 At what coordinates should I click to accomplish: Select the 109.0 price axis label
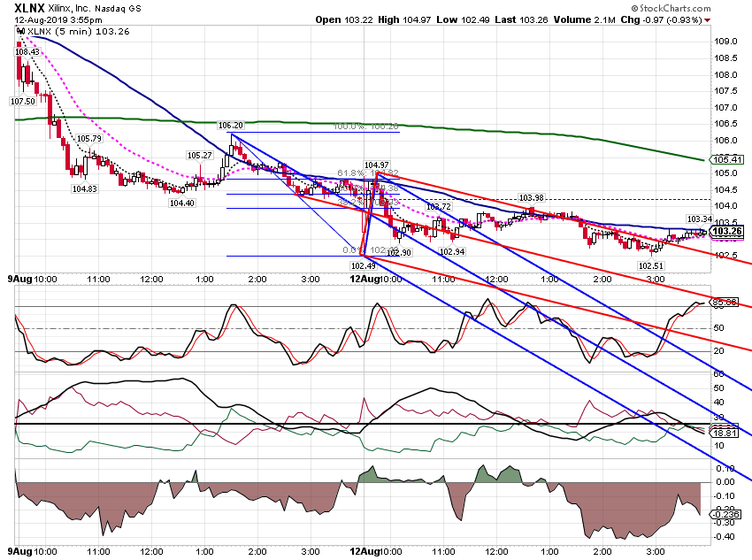pyautogui.click(x=725, y=42)
